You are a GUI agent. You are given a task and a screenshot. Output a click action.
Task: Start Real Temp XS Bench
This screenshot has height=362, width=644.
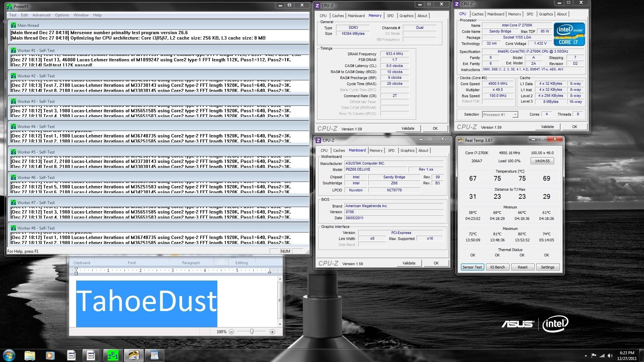click(x=497, y=267)
